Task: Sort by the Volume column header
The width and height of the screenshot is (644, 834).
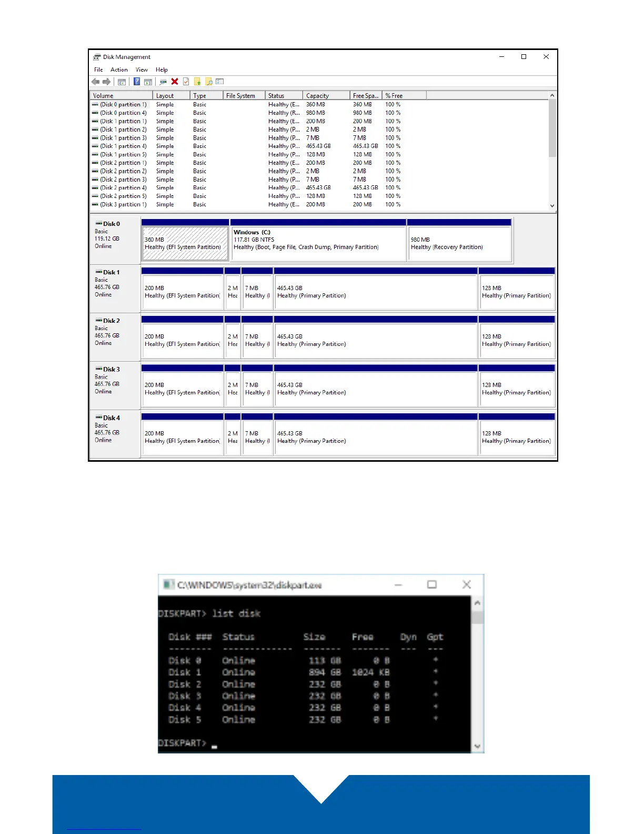Action: coord(122,96)
